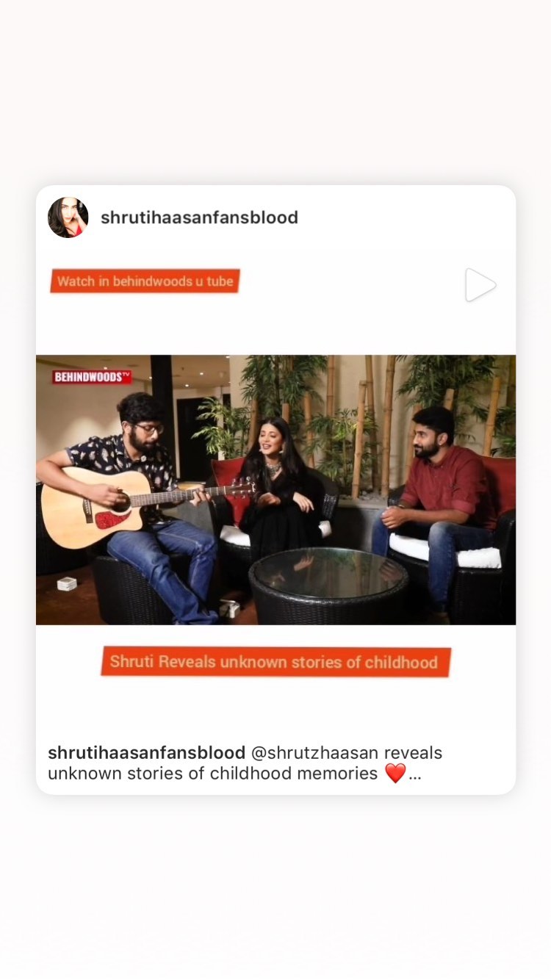
Task: Open the shrutihaasanfansblood profile avatar
Action: (x=68, y=217)
